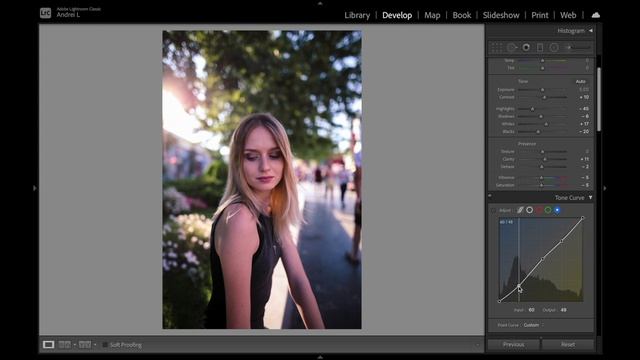Screen dimensions: 640x360
Task: Open the toolbar content menu arrow
Action: pyautogui.click(x=477, y=345)
